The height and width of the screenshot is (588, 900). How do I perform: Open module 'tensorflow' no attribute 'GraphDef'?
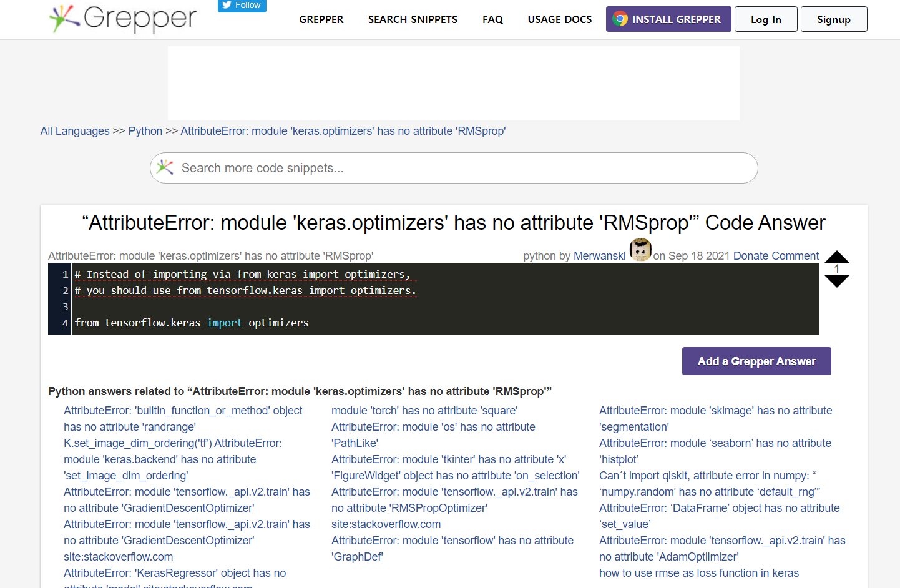coord(452,549)
